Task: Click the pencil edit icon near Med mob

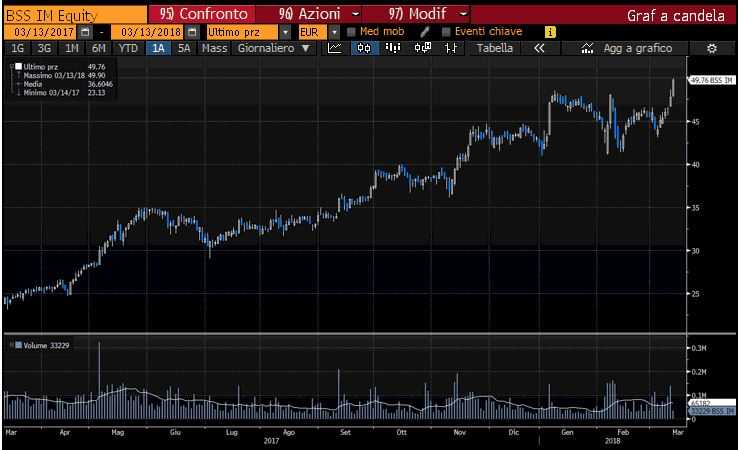Action: coord(425,32)
